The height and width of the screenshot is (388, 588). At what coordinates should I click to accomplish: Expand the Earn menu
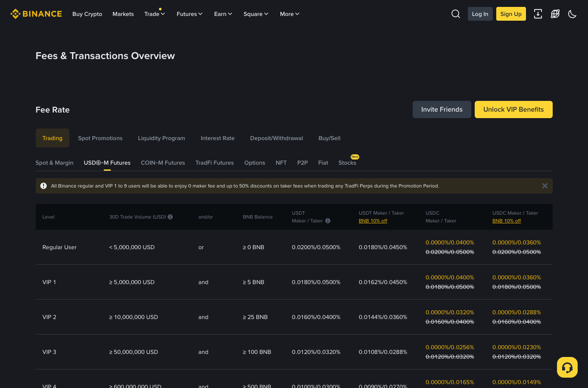223,14
